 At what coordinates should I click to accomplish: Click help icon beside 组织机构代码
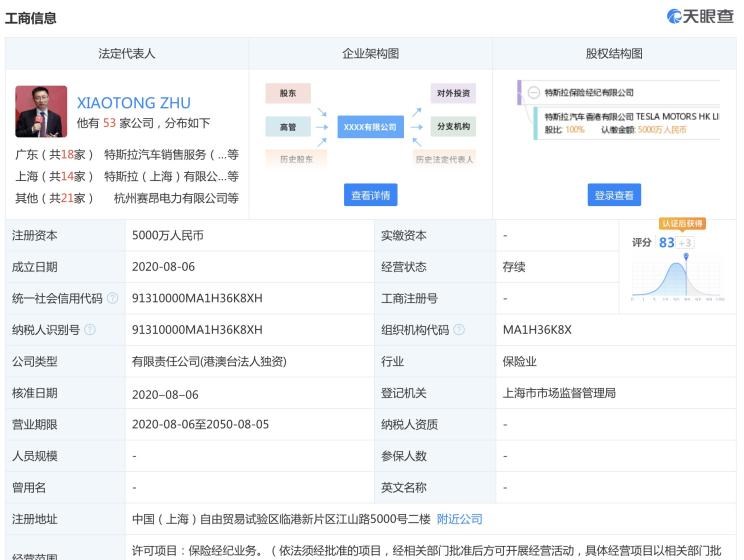(x=459, y=330)
